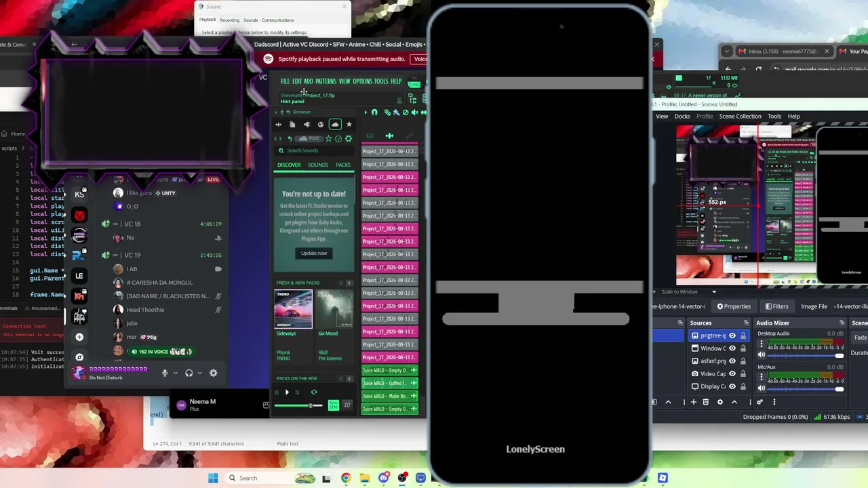The height and width of the screenshot is (488, 868).
Task: Open the HELP menu in FL Studio
Action: 396,81
